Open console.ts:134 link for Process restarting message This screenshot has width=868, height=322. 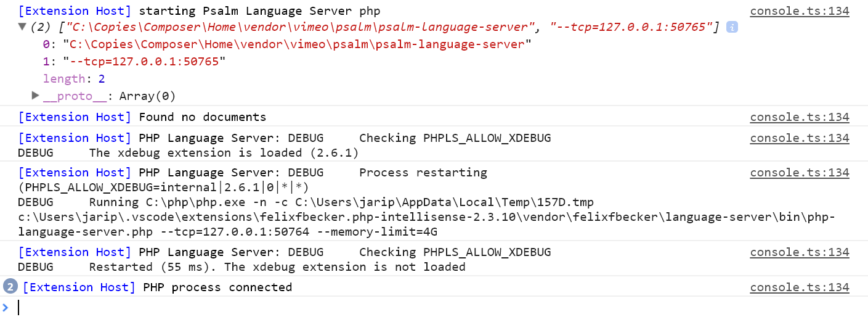tap(800, 173)
